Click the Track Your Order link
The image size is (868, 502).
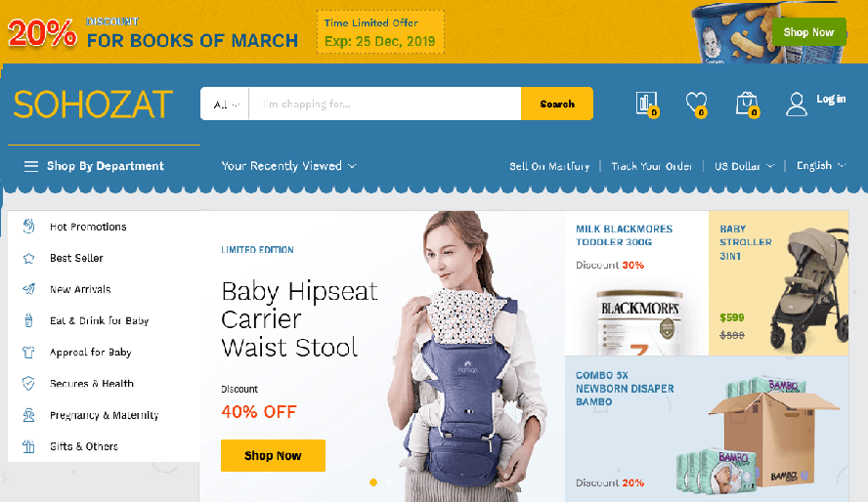coord(652,166)
